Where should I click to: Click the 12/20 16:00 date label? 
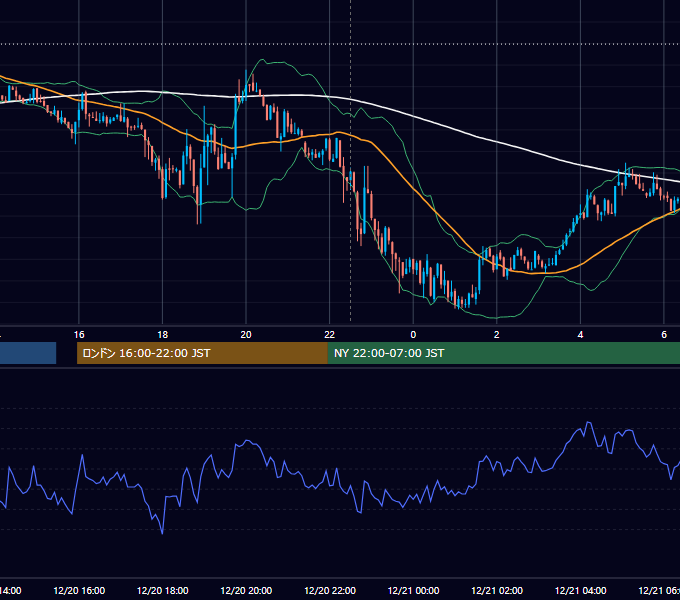point(79,590)
